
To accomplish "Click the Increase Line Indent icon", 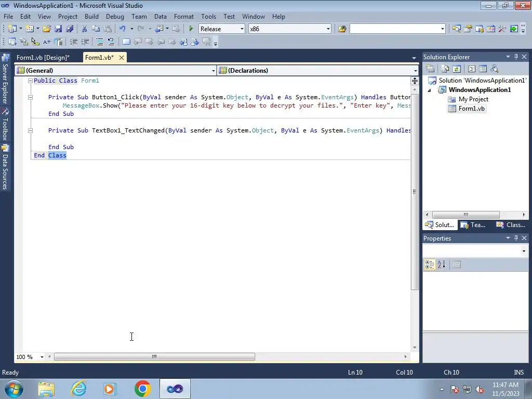I will coord(85,42).
